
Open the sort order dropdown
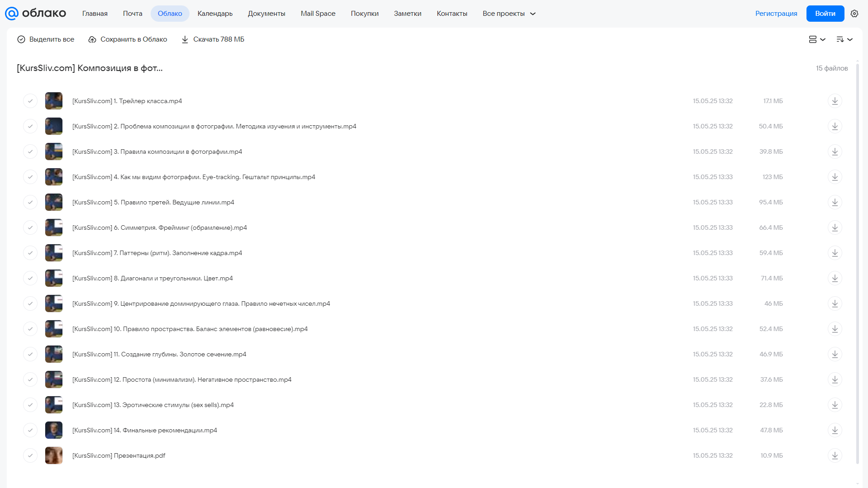844,39
